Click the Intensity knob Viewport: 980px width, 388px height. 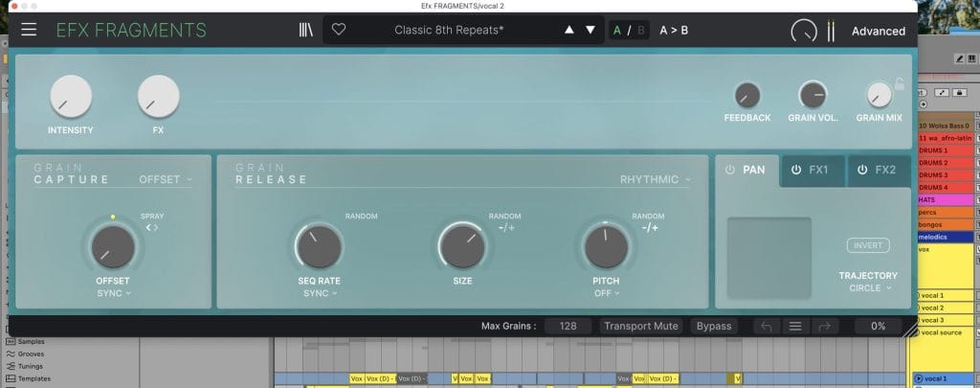(71, 97)
